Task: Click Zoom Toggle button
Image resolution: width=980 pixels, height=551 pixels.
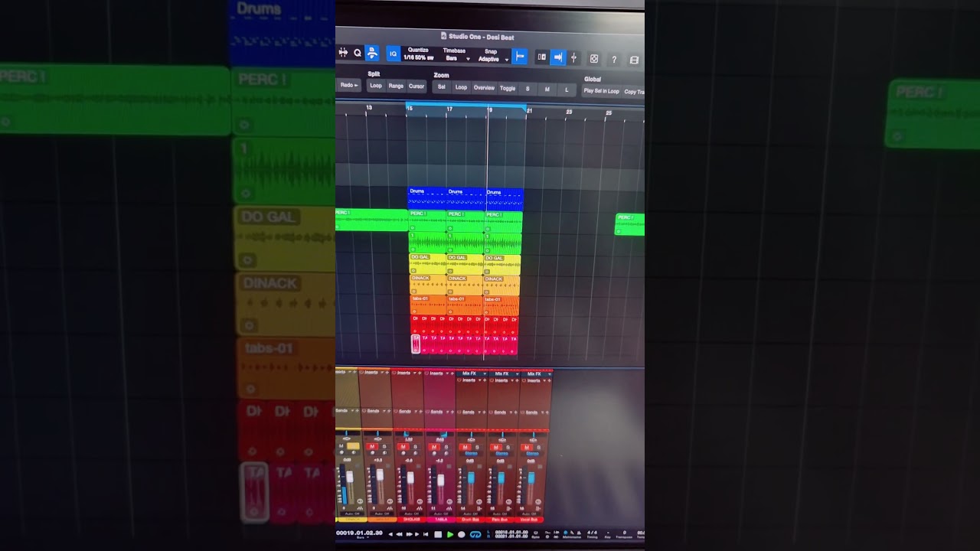Action: (x=508, y=88)
